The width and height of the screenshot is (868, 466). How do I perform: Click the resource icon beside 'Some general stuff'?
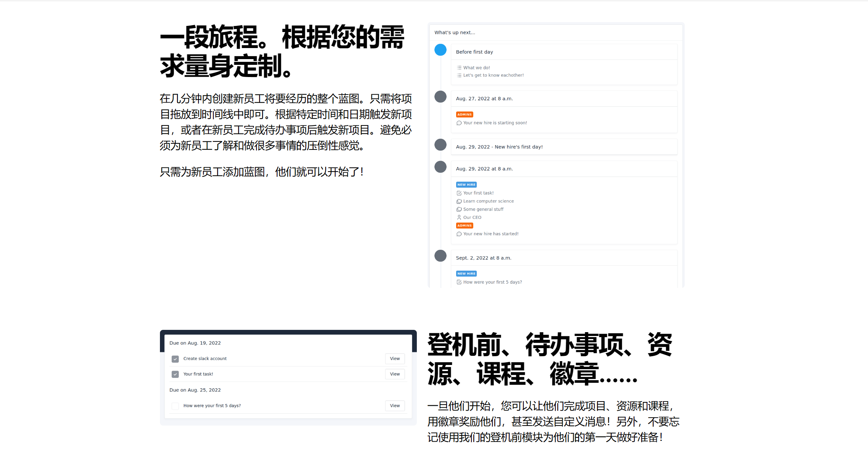click(x=459, y=209)
